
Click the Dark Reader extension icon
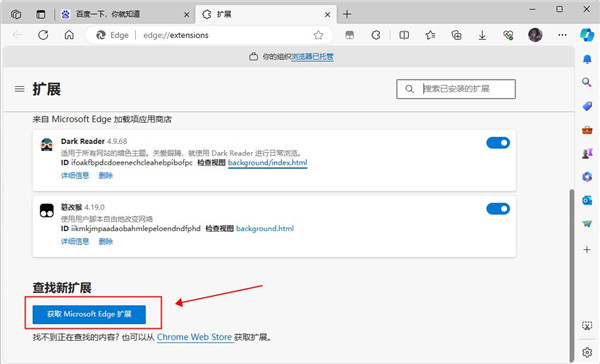click(x=47, y=145)
